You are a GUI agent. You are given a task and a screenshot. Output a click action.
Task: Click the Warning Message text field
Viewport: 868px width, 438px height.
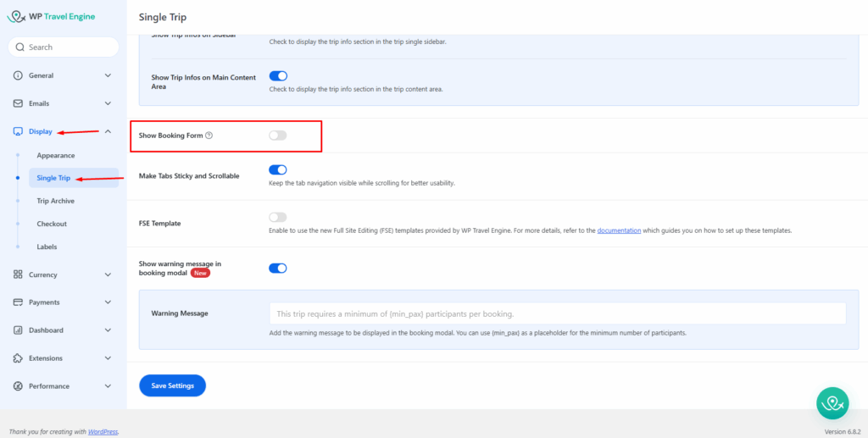(557, 313)
